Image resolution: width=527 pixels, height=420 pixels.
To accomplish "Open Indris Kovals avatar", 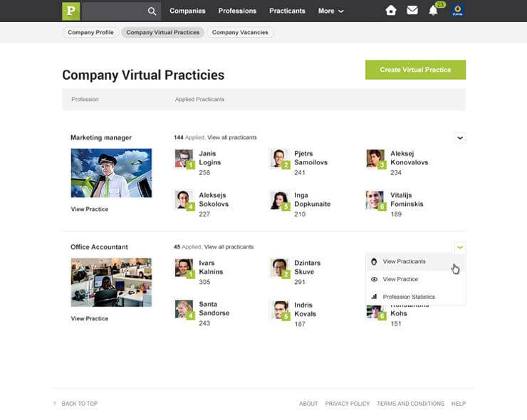I will pos(279,310).
